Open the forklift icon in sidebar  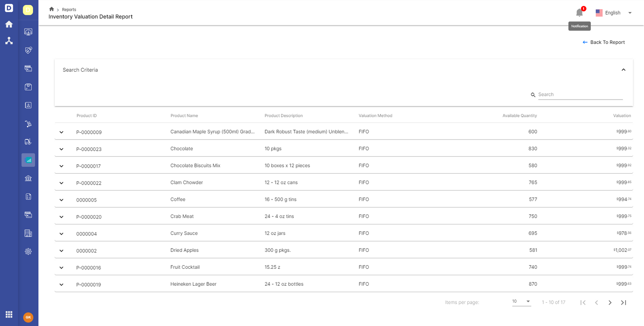pyautogui.click(x=28, y=142)
